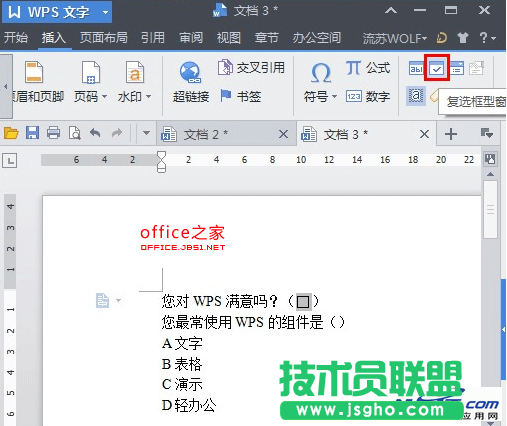Click the Page Number (页码) icon
The width and height of the screenshot is (507, 426).
[91, 72]
